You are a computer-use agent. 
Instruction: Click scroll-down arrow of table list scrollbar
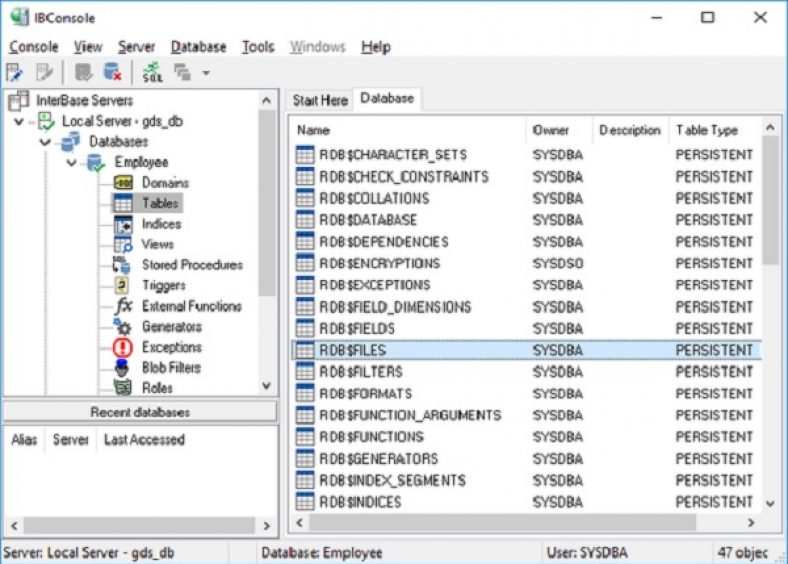tap(770, 503)
